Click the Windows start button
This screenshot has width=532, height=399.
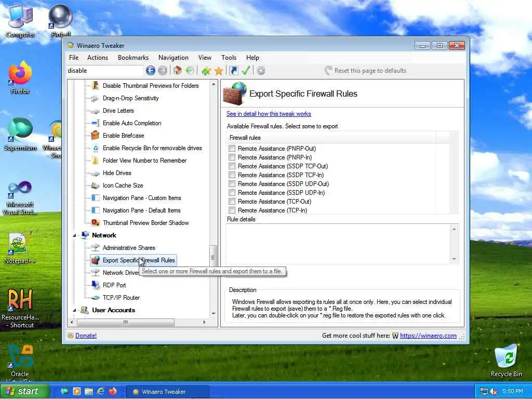pos(24,391)
